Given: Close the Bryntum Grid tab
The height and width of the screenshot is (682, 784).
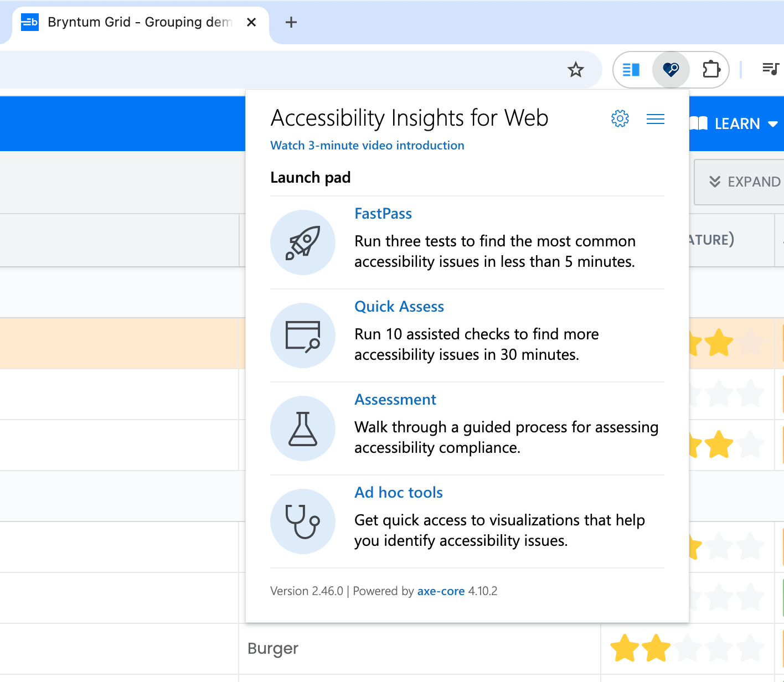Looking at the screenshot, I should 251,22.
